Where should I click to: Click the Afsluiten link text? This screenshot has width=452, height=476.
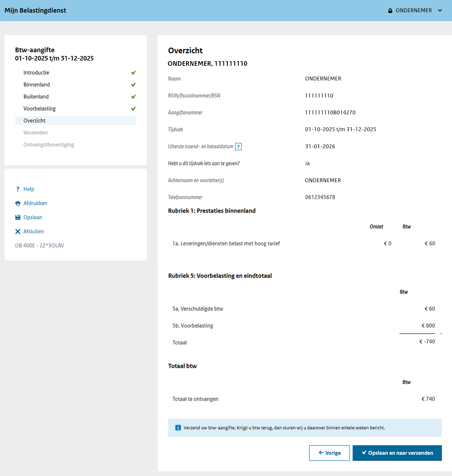tap(34, 232)
